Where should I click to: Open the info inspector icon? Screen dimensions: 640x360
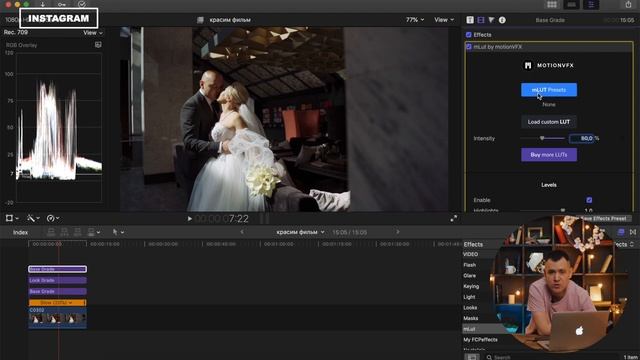[x=502, y=20]
